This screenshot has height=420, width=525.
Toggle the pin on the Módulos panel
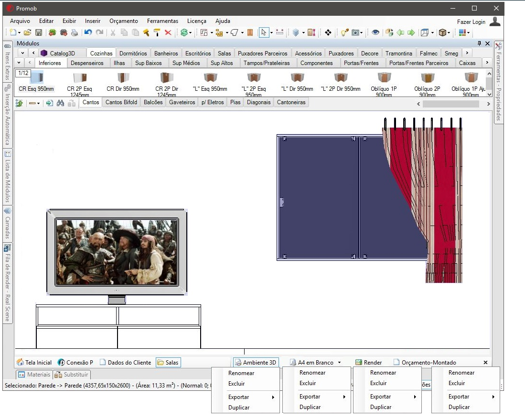(x=479, y=43)
